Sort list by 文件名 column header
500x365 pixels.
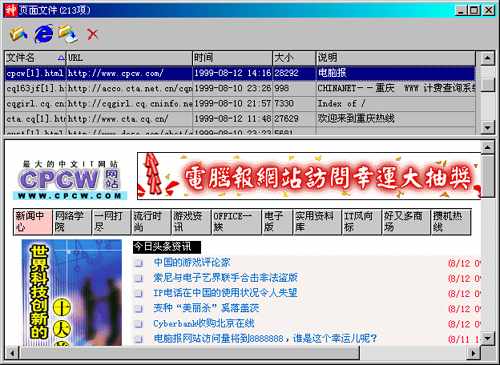point(35,58)
